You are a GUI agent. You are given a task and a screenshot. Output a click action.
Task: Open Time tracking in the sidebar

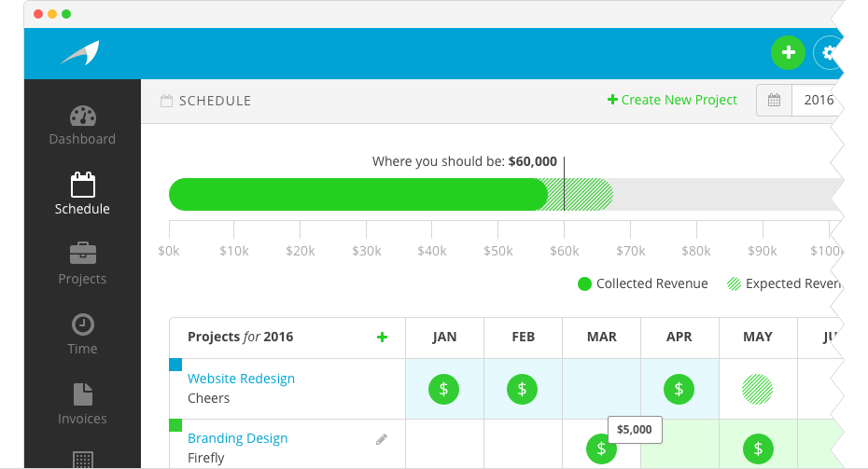(82, 334)
